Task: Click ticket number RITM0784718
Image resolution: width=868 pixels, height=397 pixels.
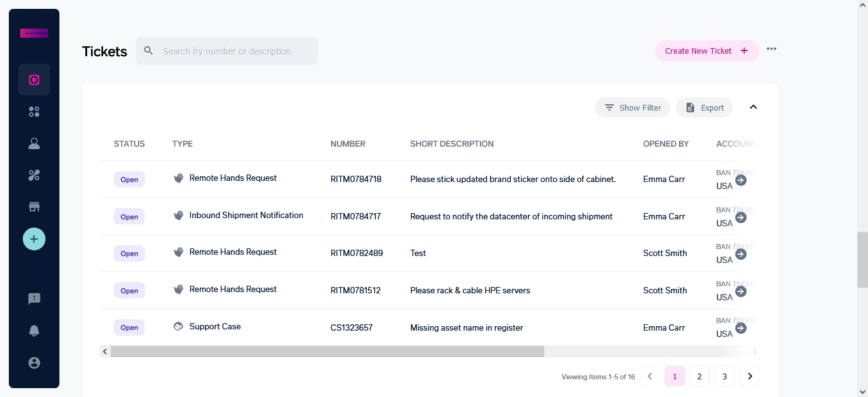Action: point(356,179)
